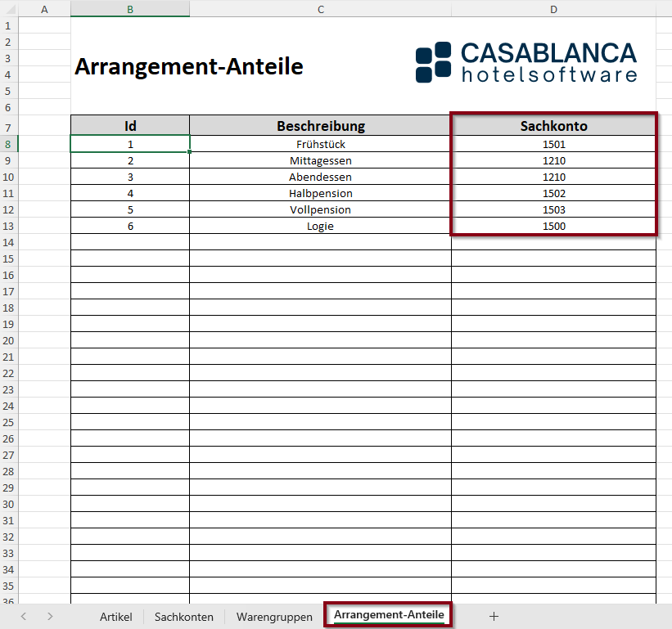Switch to the Artikel sheet tab
672x629 pixels.
[x=115, y=617]
